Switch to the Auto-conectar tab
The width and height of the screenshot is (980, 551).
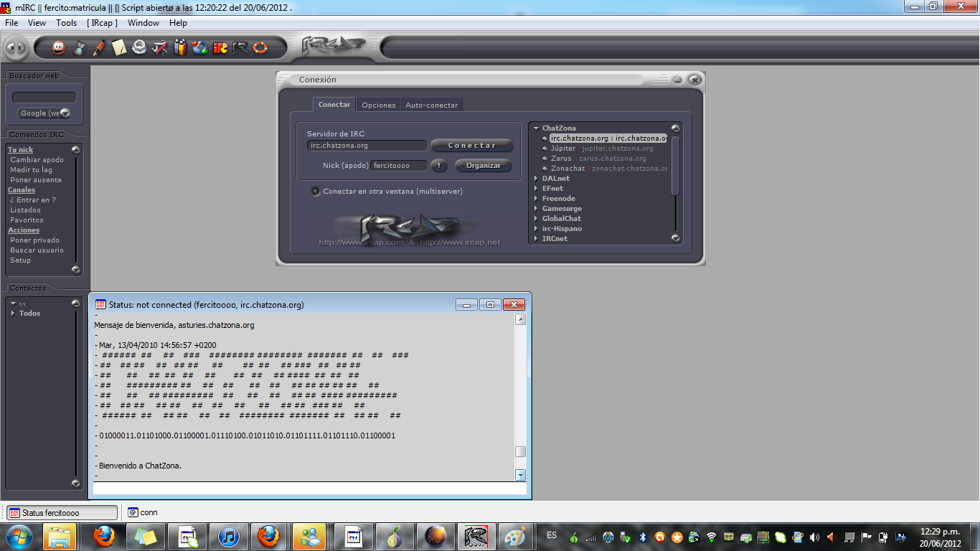(x=431, y=105)
